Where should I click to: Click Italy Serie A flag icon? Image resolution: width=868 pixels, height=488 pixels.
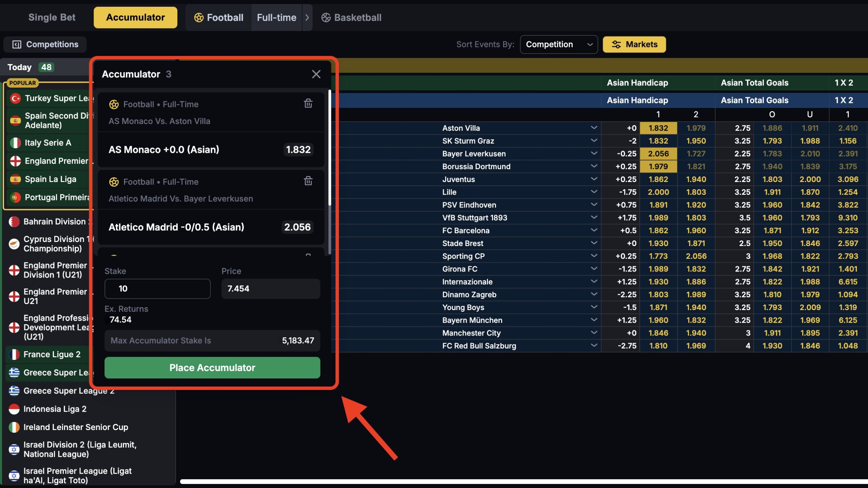point(15,143)
